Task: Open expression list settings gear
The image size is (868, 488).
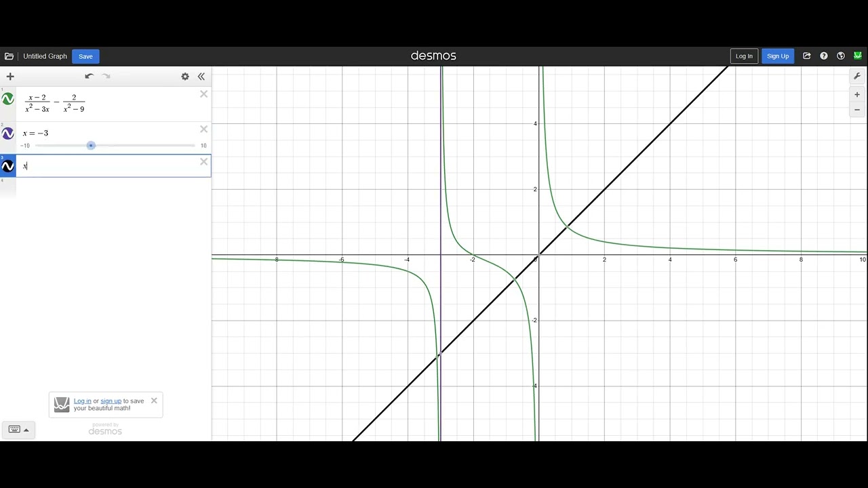Action: coord(185,77)
